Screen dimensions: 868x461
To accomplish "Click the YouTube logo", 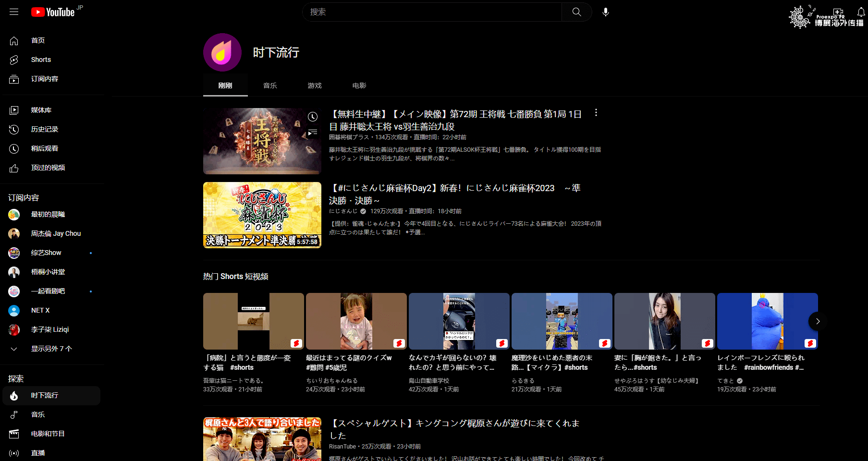I will pyautogui.click(x=53, y=12).
